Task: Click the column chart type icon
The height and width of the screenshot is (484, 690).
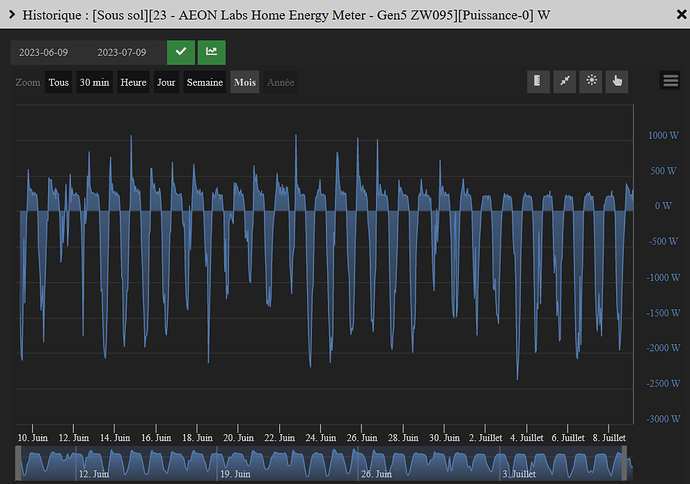Action: pyautogui.click(x=539, y=82)
